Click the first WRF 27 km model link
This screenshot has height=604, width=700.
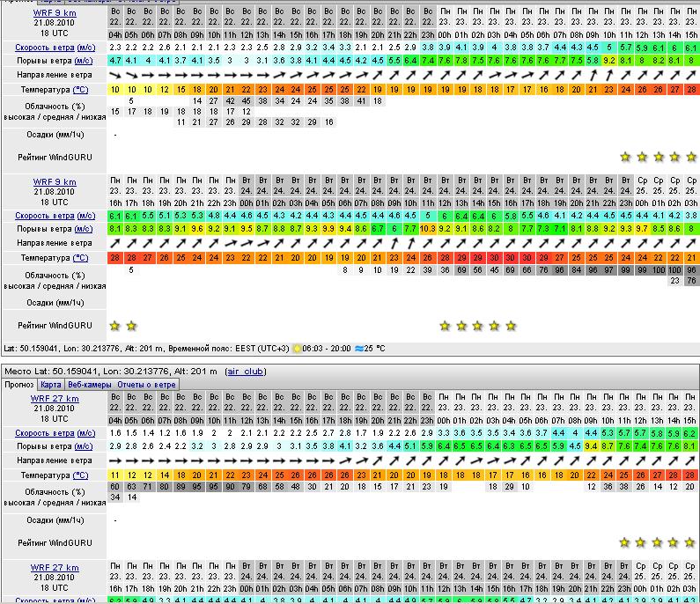(55, 399)
